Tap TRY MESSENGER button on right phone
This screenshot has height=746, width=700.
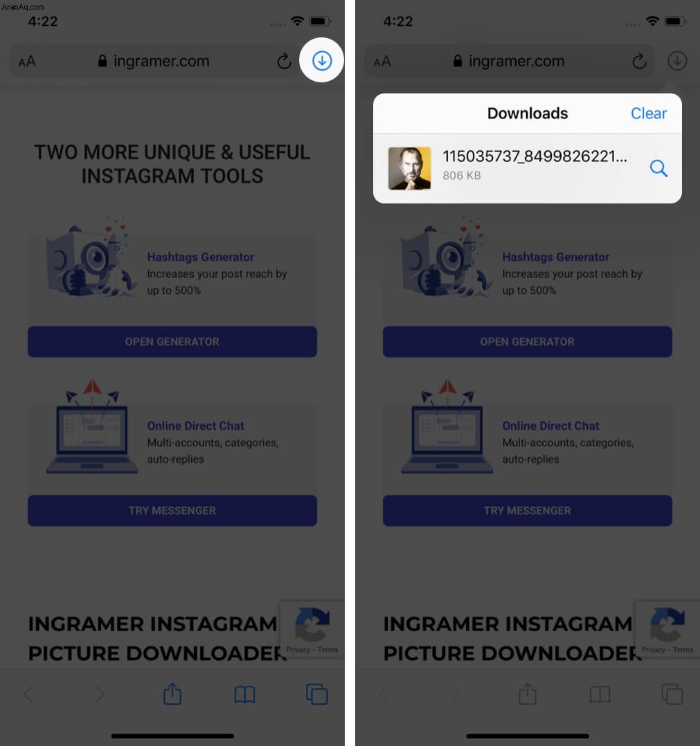(528, 511)
